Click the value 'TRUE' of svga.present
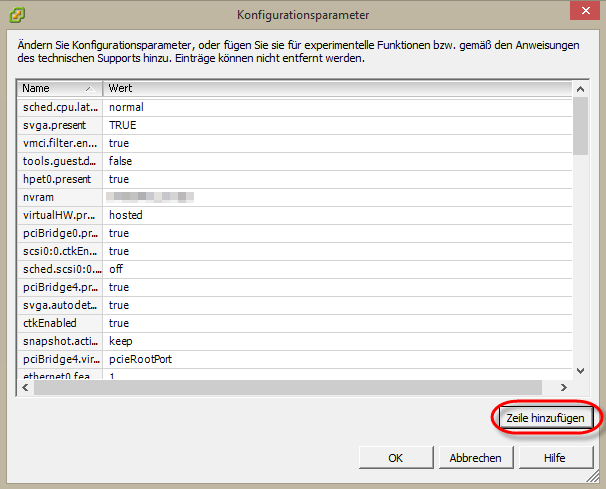606x489 pixels. click(x=123, y=125)
